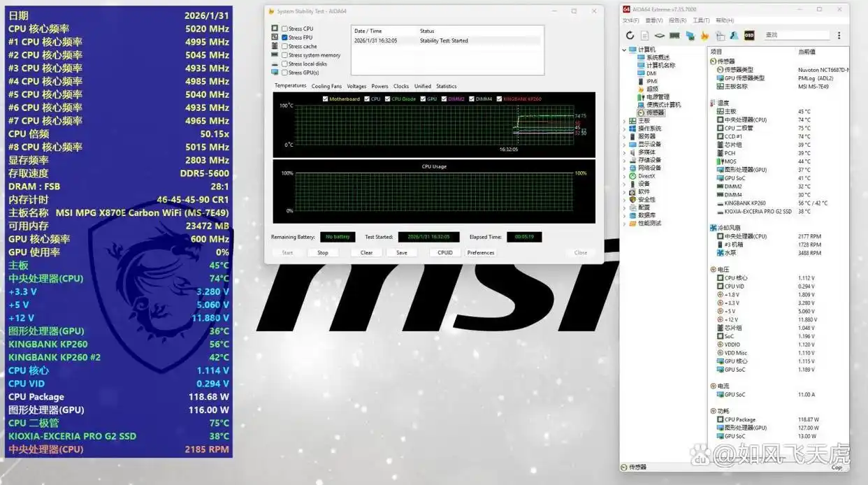Disable the Stress FPU checkbox

pyautogui.click(x=284, y=37)
